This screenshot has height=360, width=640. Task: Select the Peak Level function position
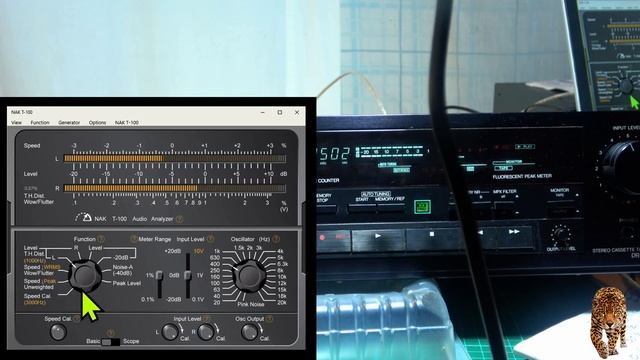click(x=127, y=283)
